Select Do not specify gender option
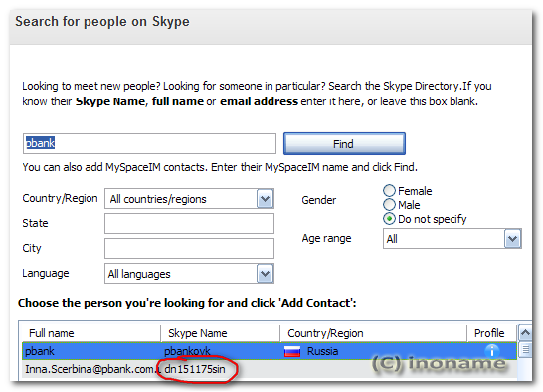 pos(389,219)
